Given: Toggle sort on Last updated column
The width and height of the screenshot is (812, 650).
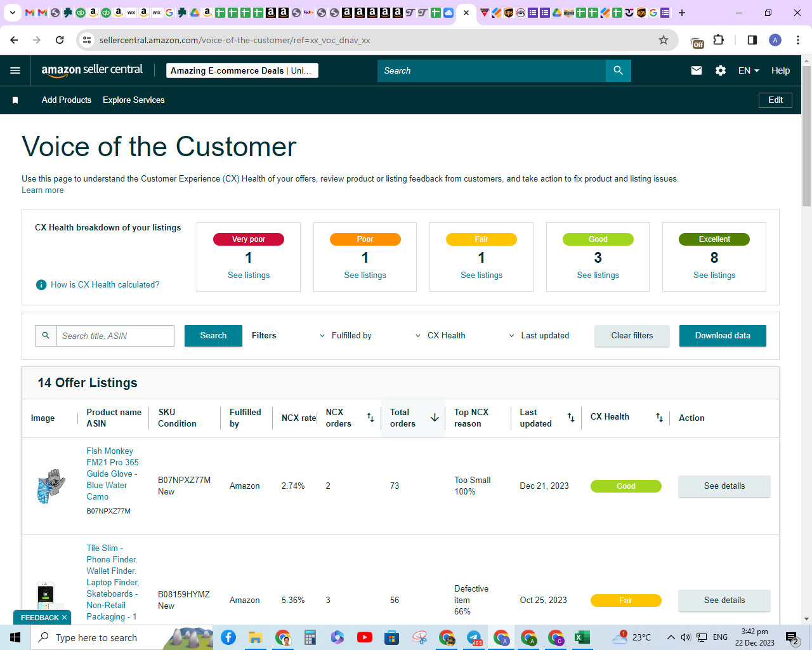Looking at the screenshot, I should pyautogui.click(x=571, y=418).
